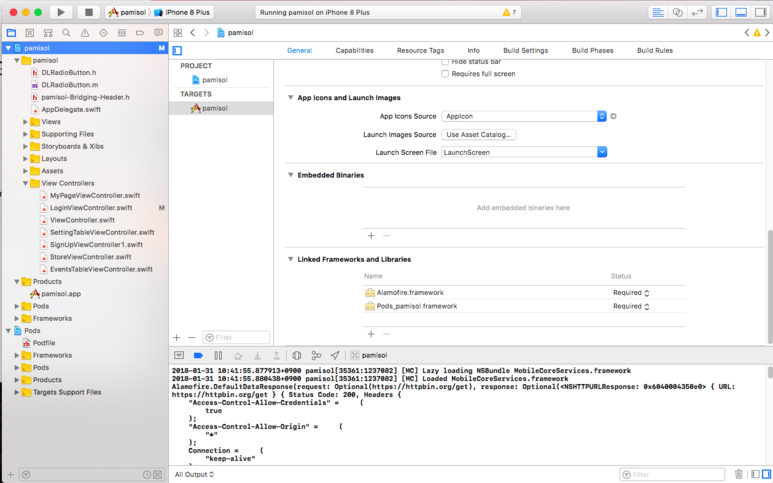Clear the console with the trash icon

[x=738, y=474]
